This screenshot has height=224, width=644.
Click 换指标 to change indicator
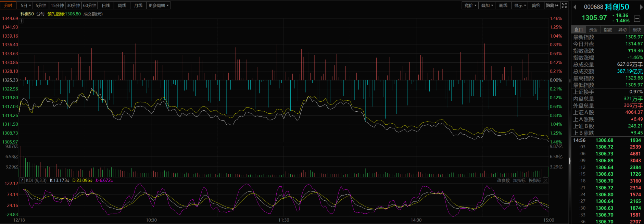tap(535, 181)
